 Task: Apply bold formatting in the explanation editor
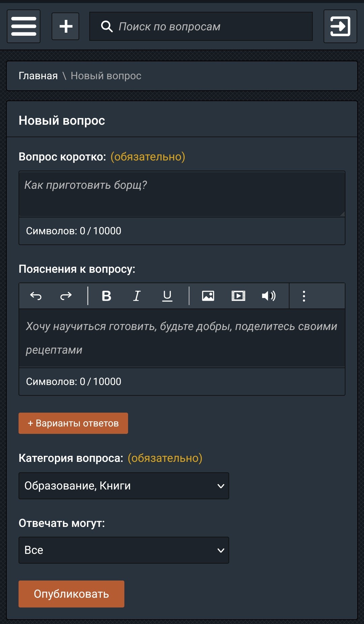click(106, 296)
